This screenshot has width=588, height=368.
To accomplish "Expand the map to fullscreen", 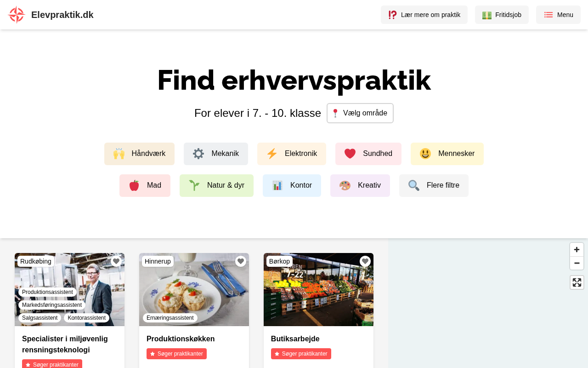I will (577, 282).
